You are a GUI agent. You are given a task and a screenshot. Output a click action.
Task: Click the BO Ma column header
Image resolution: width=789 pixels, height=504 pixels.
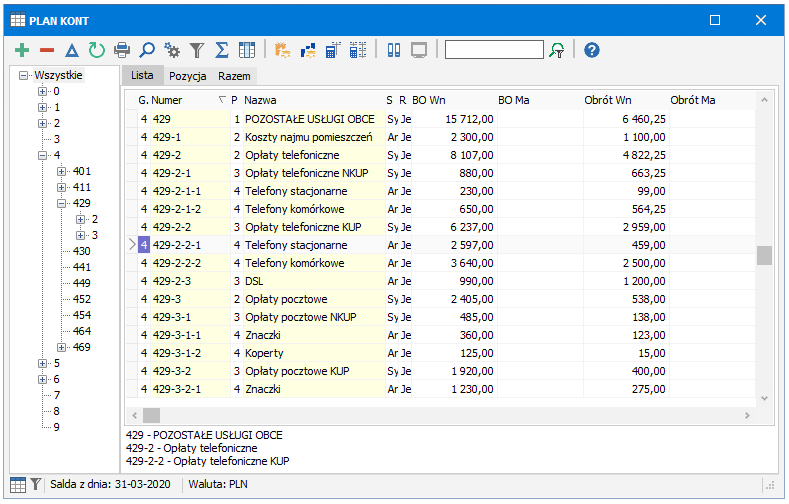coord(540,100)
